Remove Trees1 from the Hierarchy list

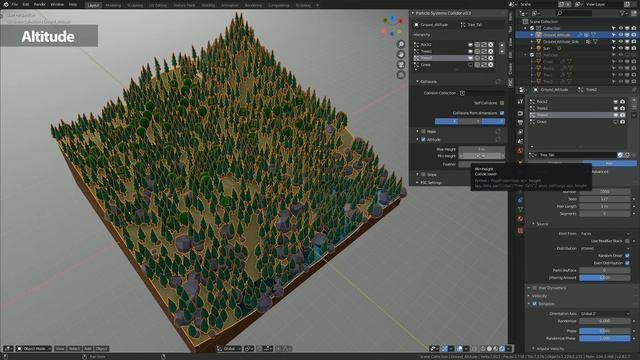coord(491,51)
